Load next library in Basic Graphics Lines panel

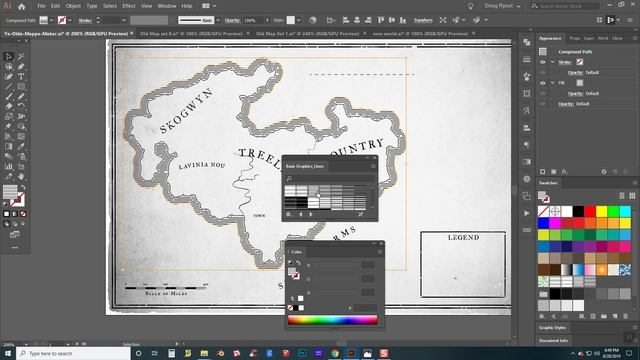coord(311,214)
